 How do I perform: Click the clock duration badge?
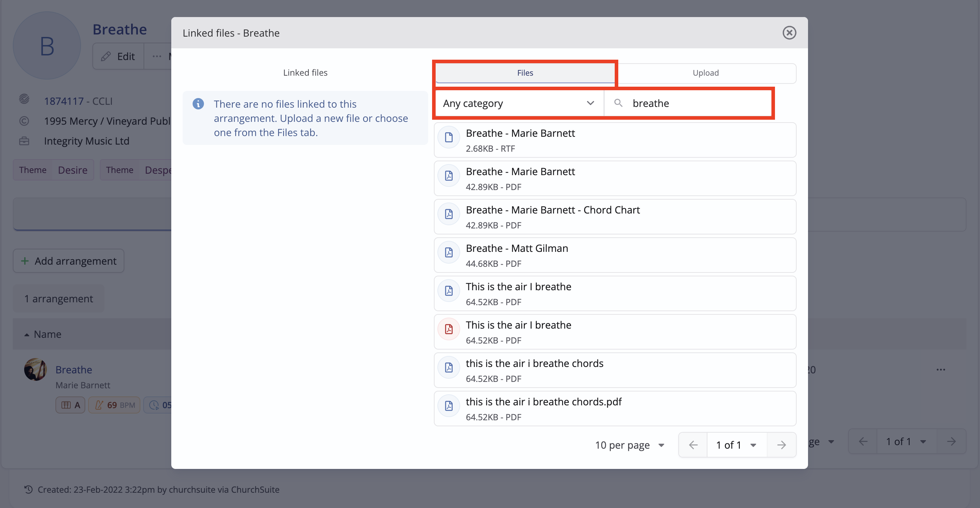157,405
